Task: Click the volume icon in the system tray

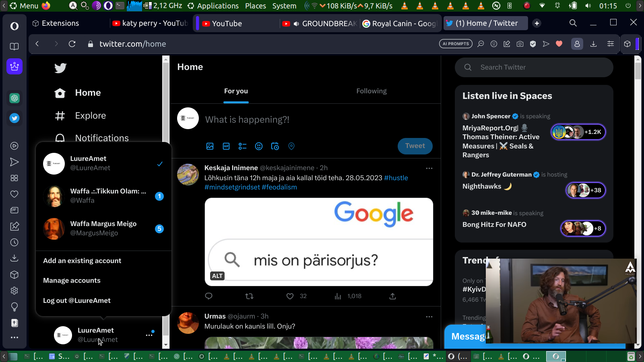Action: [x=588, y=6]
